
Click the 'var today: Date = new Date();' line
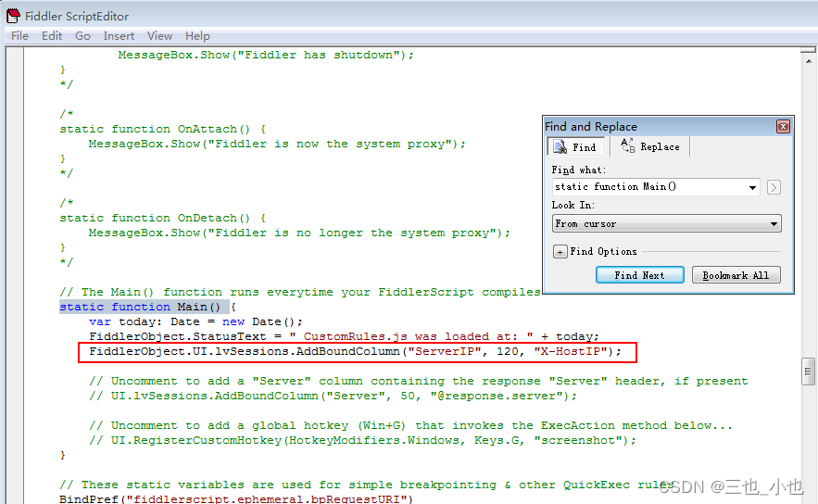coord(195,321)
